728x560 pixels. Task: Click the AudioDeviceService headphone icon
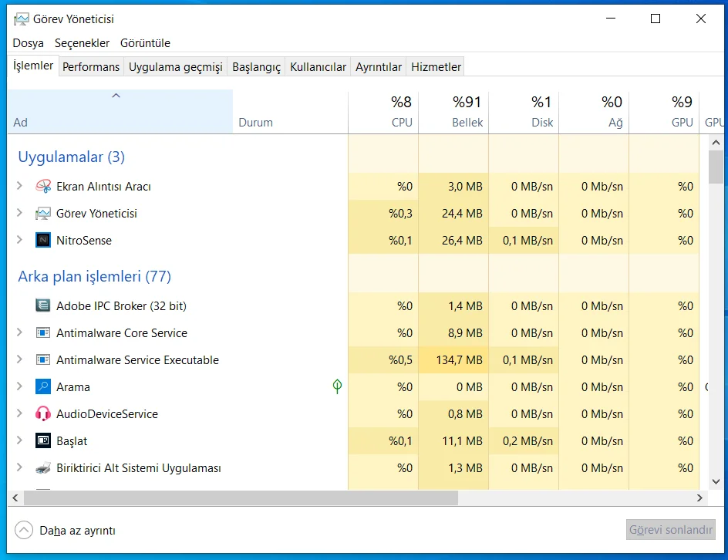43,413
